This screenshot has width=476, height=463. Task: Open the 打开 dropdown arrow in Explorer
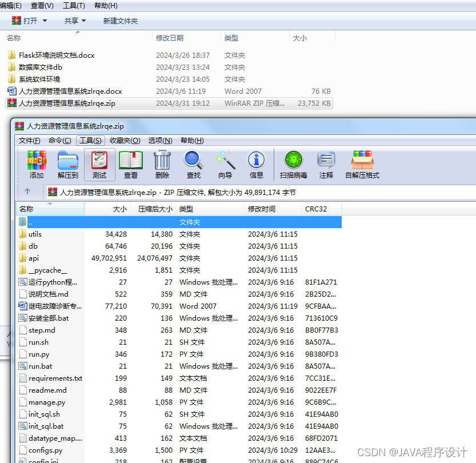click(45, 21)
